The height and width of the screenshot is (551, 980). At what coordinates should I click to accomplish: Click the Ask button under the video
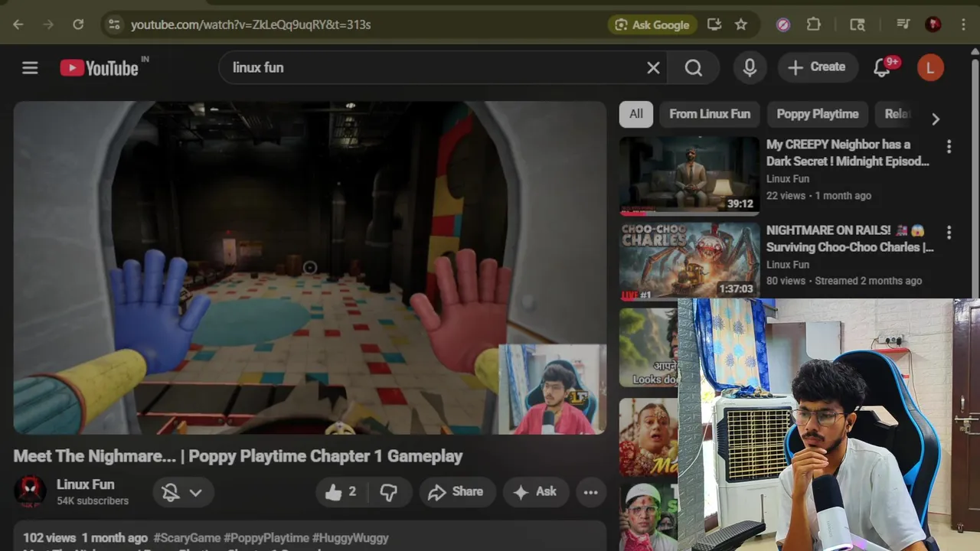(x=536, y=492)
